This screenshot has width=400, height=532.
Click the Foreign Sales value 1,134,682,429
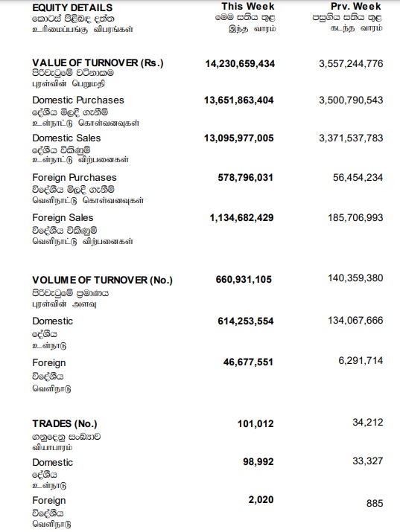click(242, 217)
